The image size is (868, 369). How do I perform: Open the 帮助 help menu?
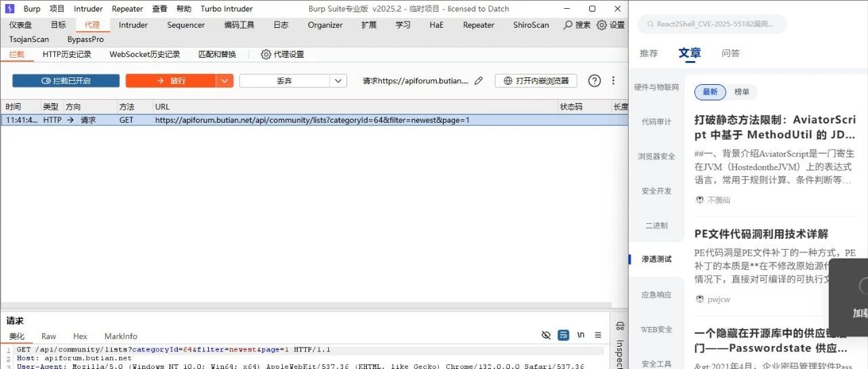point(184,9)
